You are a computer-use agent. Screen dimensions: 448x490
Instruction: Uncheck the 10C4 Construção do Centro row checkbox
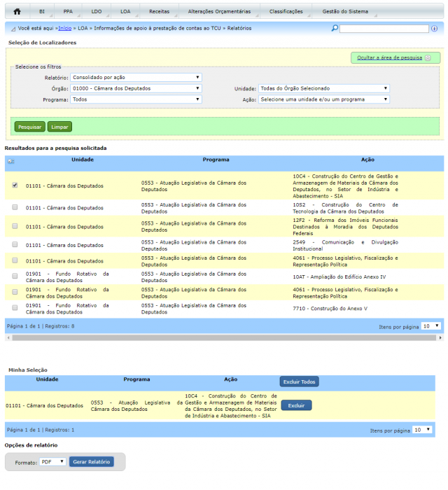click(15, 185)
